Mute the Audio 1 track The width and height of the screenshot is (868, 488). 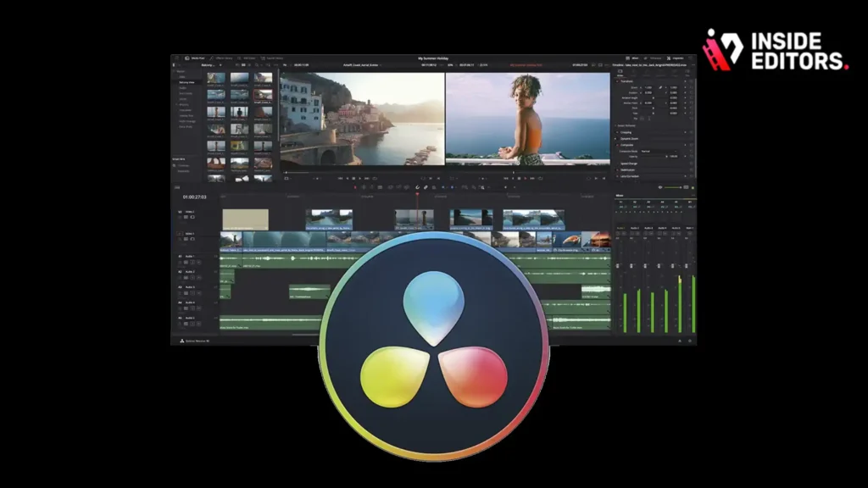point(198,263)
